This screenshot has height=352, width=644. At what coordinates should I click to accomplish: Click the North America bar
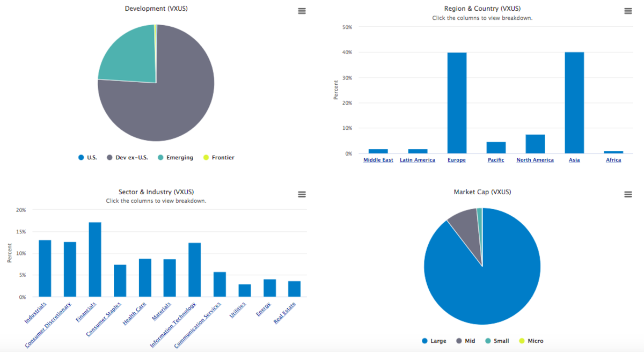pos(535,144)
